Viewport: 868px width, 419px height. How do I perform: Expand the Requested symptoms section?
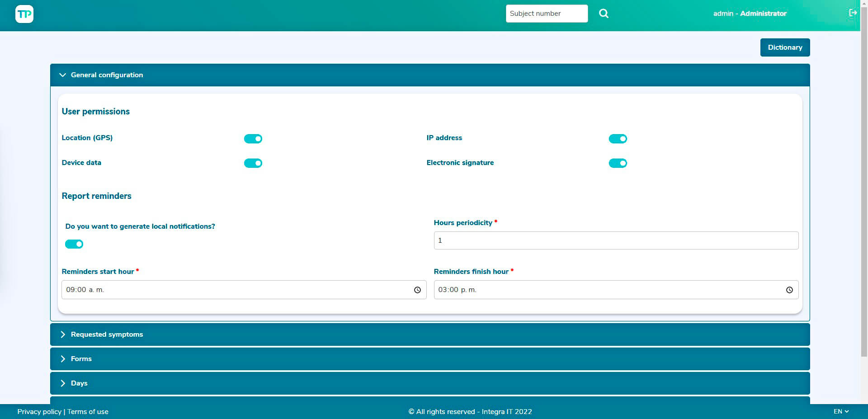(x=107, y=334)
